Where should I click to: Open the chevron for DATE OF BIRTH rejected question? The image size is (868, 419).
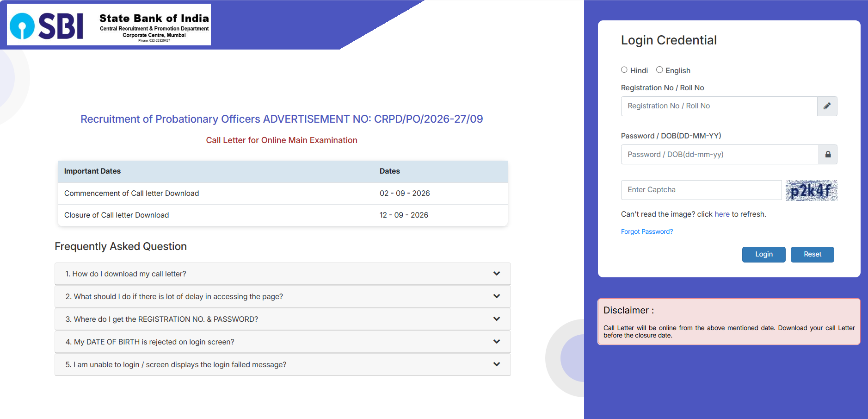tap(497, 342)
